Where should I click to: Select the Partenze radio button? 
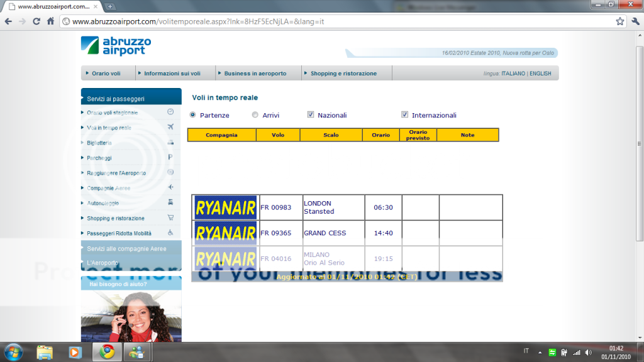(x=193, y=115)
